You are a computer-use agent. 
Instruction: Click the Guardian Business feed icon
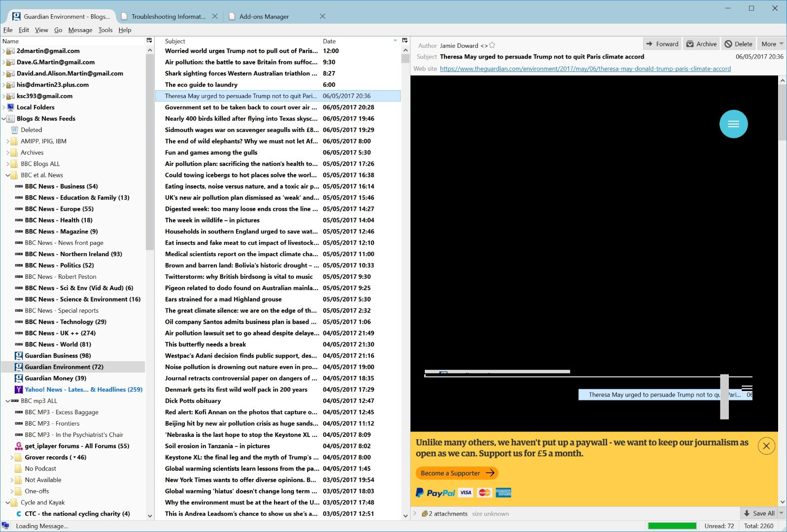tap(19, 356)
